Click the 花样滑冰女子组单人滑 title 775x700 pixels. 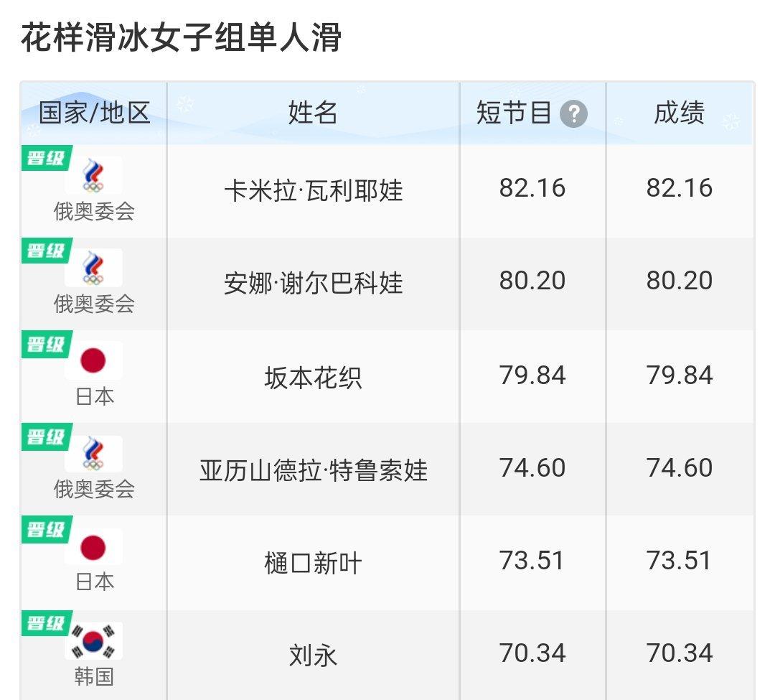[181, 37]
